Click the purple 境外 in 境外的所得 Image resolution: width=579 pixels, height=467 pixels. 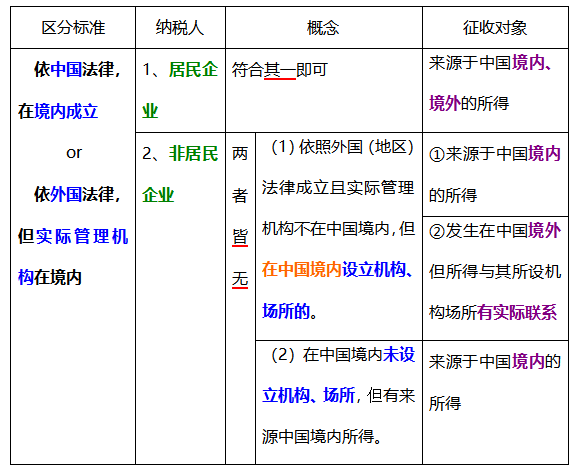pos(445,103)
